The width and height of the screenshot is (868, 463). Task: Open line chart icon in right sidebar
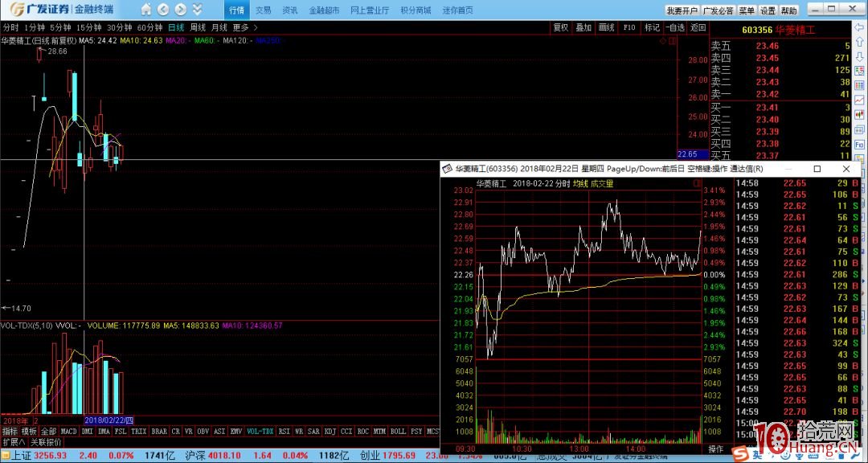coord(859,100)
